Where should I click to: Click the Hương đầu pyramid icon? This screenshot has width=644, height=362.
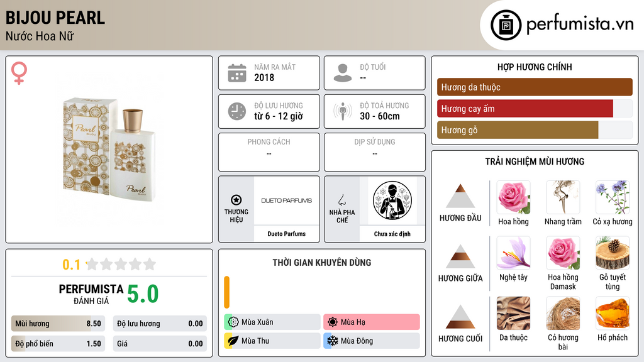pyautogui.click(x=460, y=196)
